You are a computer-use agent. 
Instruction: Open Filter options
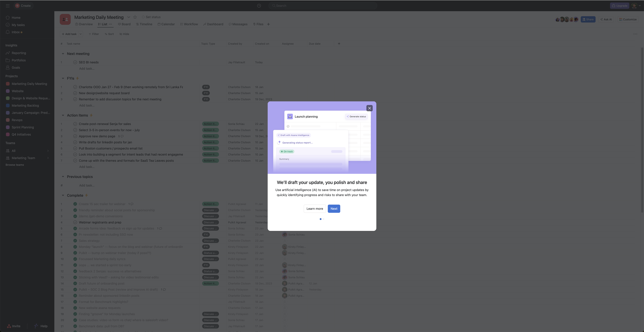[94, 34]
